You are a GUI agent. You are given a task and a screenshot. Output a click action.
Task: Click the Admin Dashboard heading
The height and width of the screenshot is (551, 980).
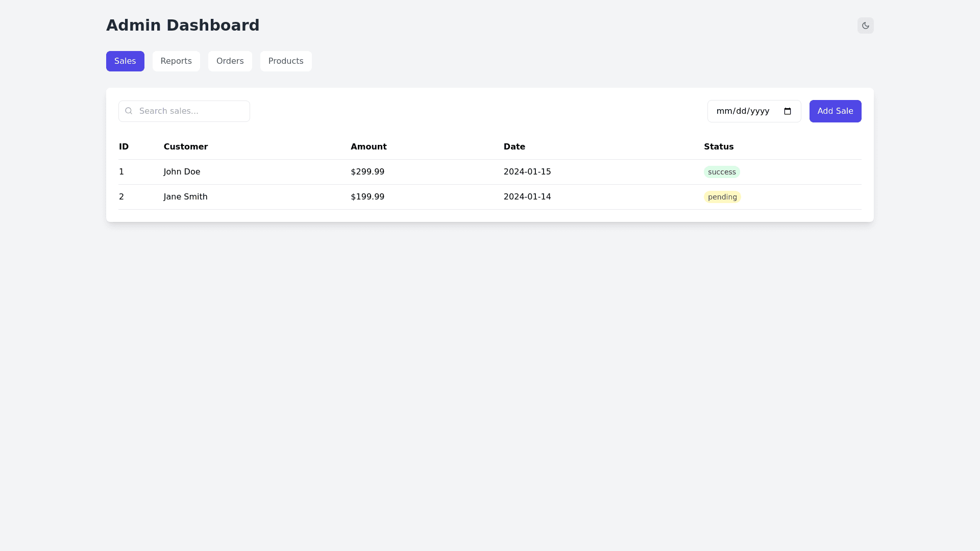pos(182,25)
